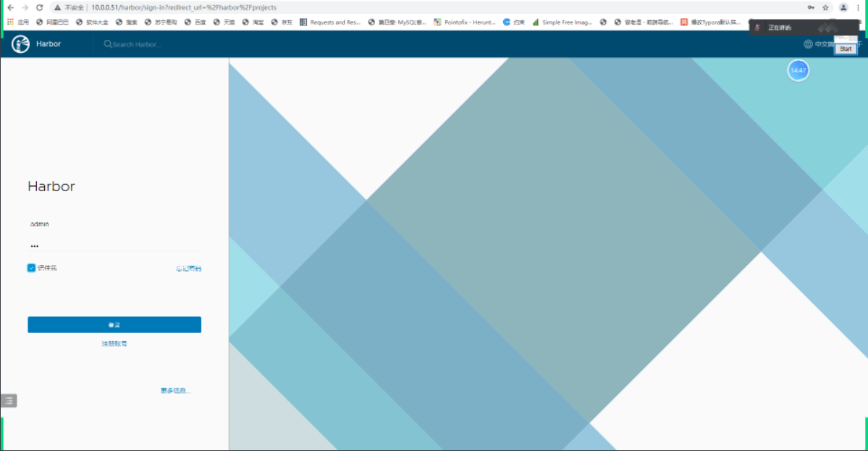
Task: Open the bookmark right of Requests and Res...
Action: click(397, 22)
